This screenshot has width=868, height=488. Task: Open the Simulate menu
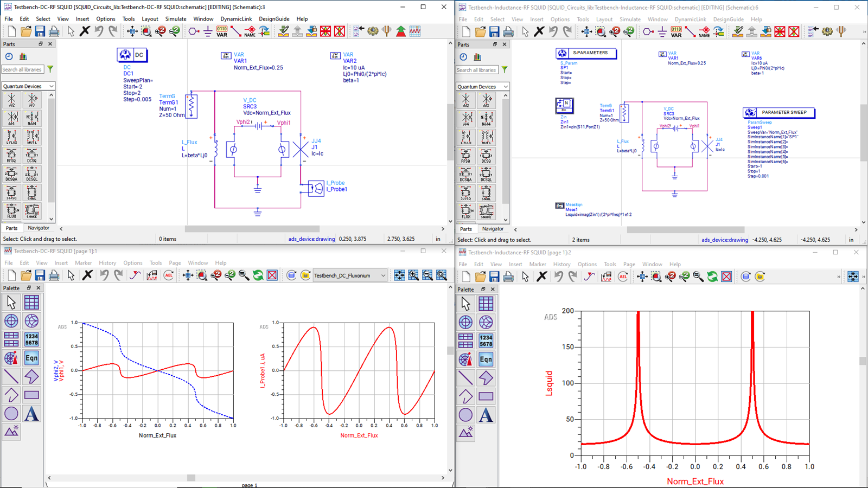click(x=176, y=18)
